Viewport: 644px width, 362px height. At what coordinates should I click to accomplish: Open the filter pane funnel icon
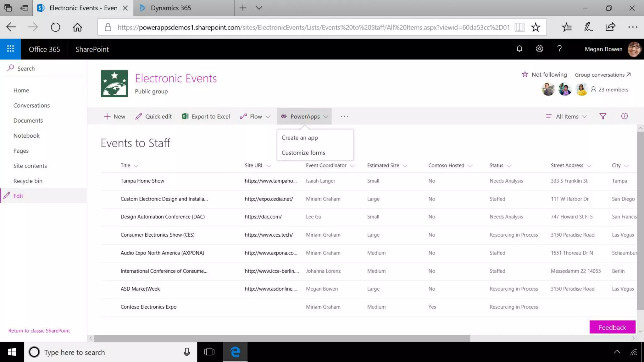point(602,116)
